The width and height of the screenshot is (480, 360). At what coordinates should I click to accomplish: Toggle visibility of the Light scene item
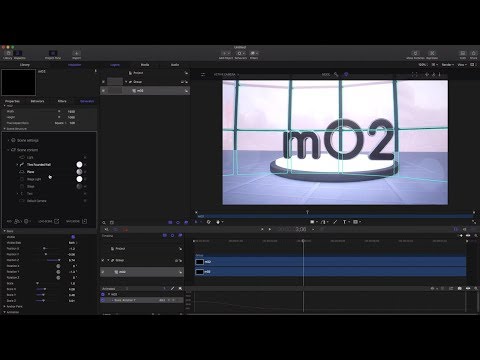85,157
